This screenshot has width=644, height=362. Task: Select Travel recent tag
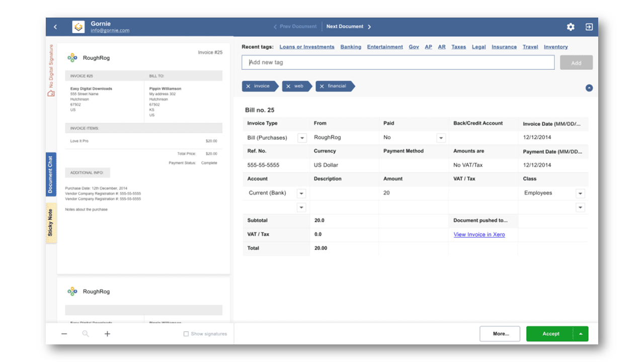(530, 47)
